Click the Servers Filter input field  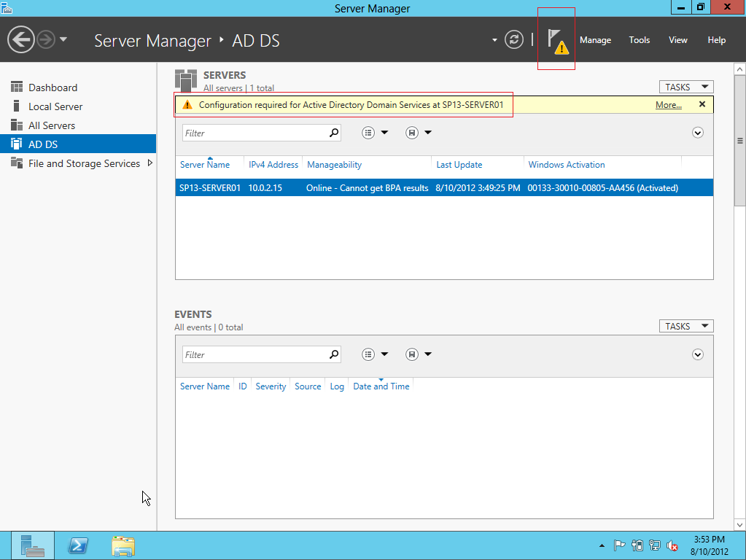262,133
